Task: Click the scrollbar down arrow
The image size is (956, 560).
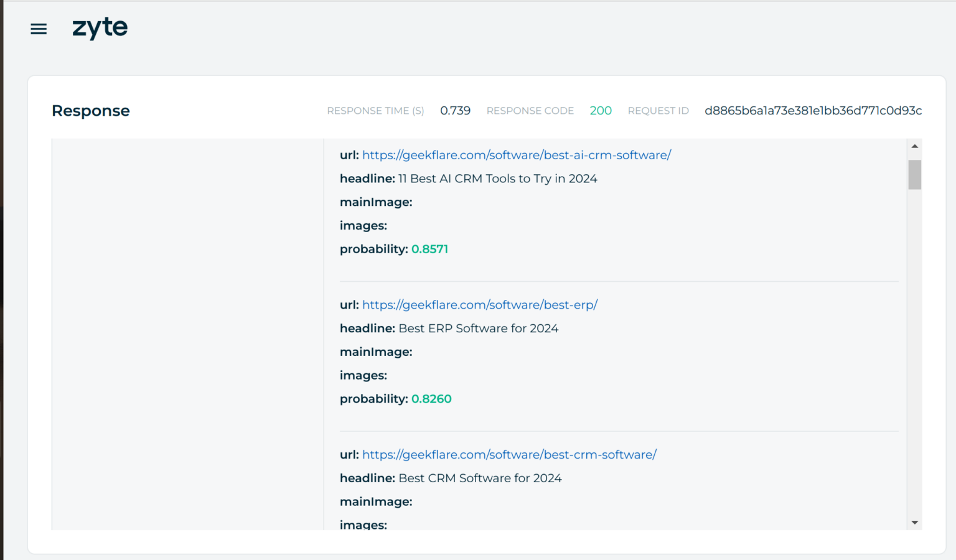Action: pos(914,523)
